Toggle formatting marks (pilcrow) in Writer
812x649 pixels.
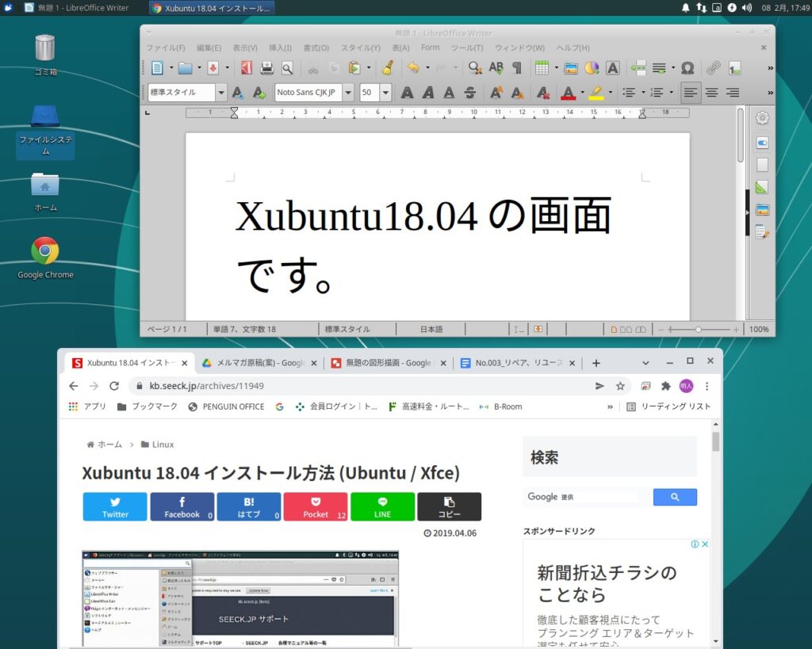(517, 68)
